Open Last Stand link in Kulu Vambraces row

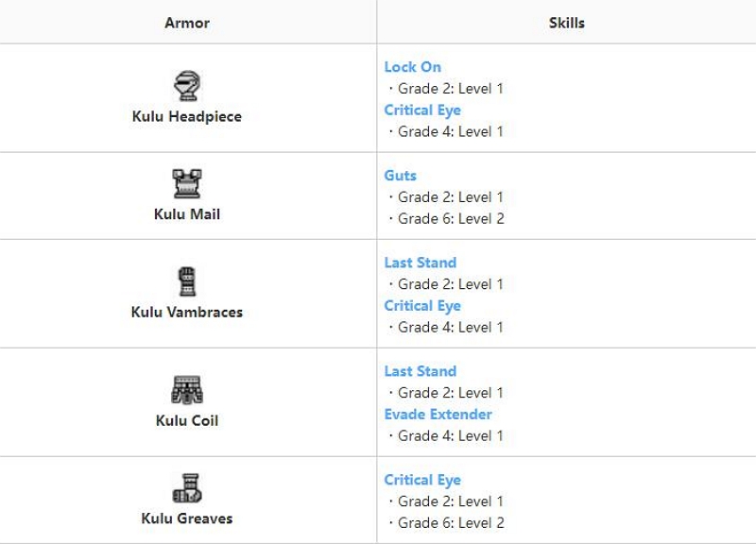(x=420, y=263)
